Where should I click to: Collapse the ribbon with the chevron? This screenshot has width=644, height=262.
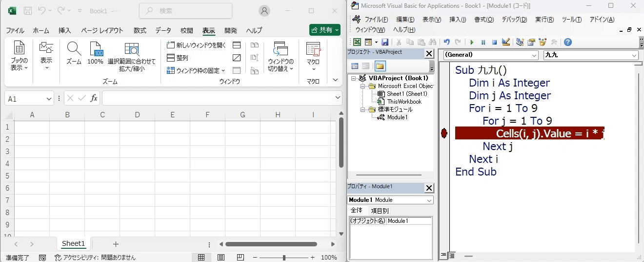click(x=335, y=80)
